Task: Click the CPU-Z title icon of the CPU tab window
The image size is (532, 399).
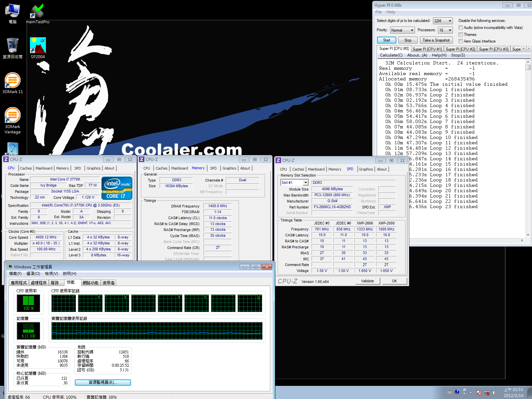Action: [x=6, y=160]
